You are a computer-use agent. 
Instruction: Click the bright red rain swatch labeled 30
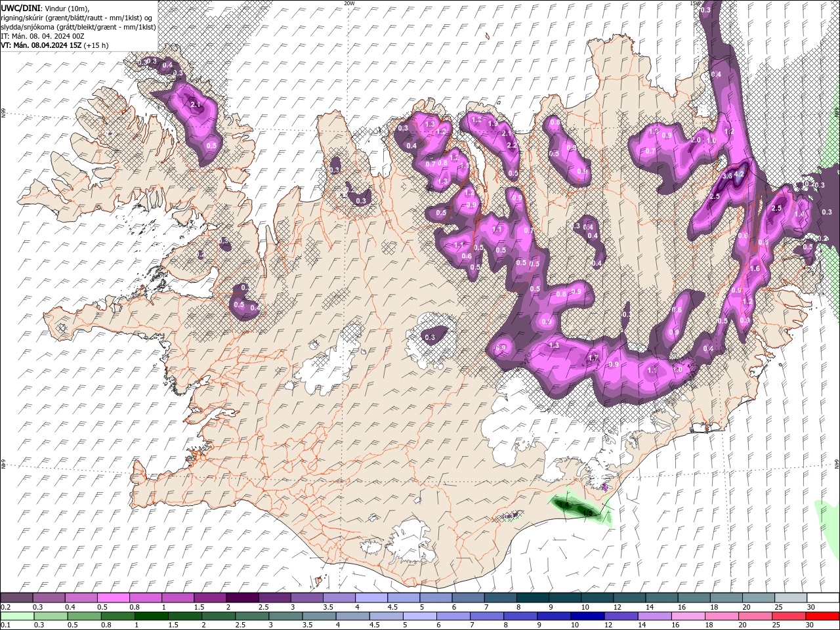822,616
